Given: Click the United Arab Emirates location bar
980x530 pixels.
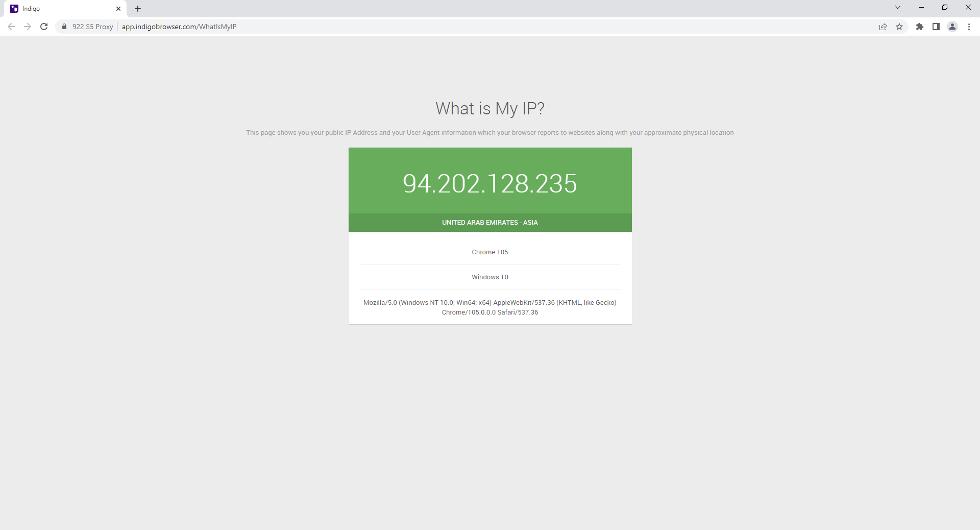Looking at the screenshot, I should [489, 223].
